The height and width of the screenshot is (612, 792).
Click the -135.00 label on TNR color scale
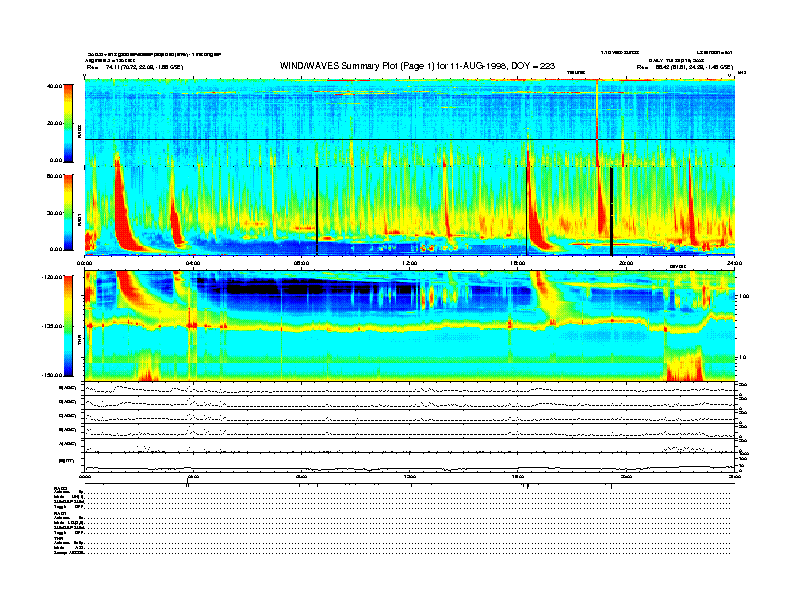pos(53,326)
